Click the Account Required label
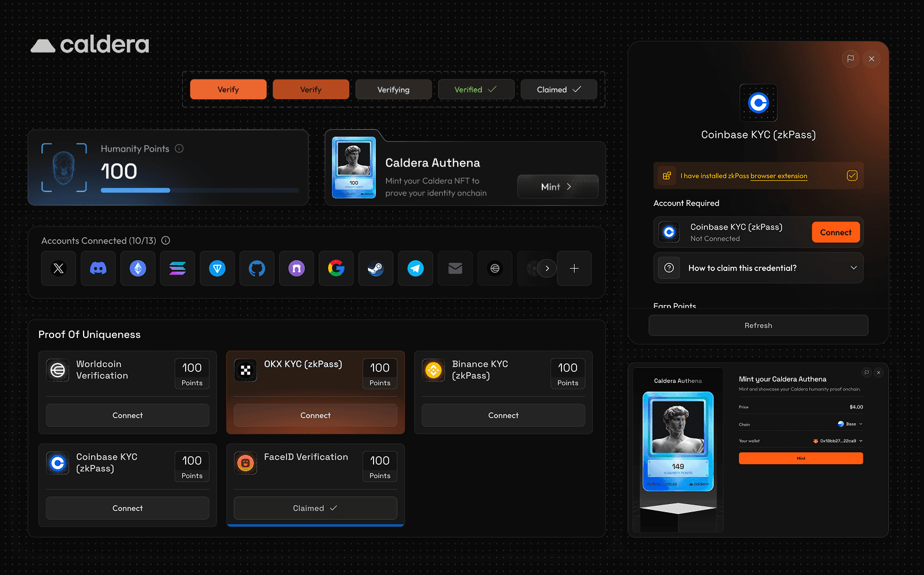This screenshot has height=575, width=924. [x=687, y=203]
